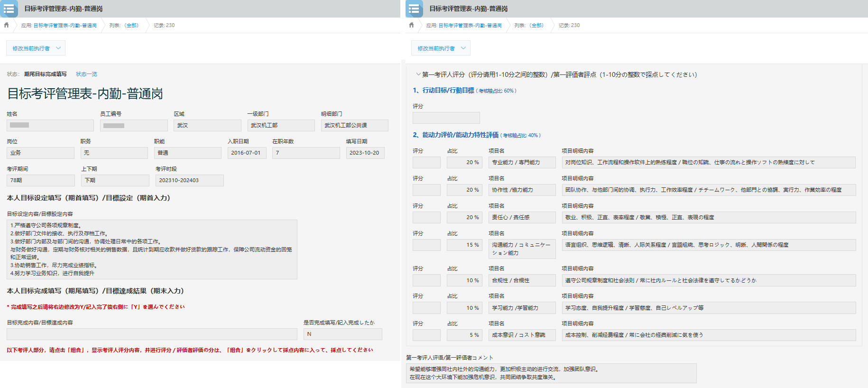Open the 状态一览 link
The height and width of the screenshot is (388, 868).
(x=86, y=74)
